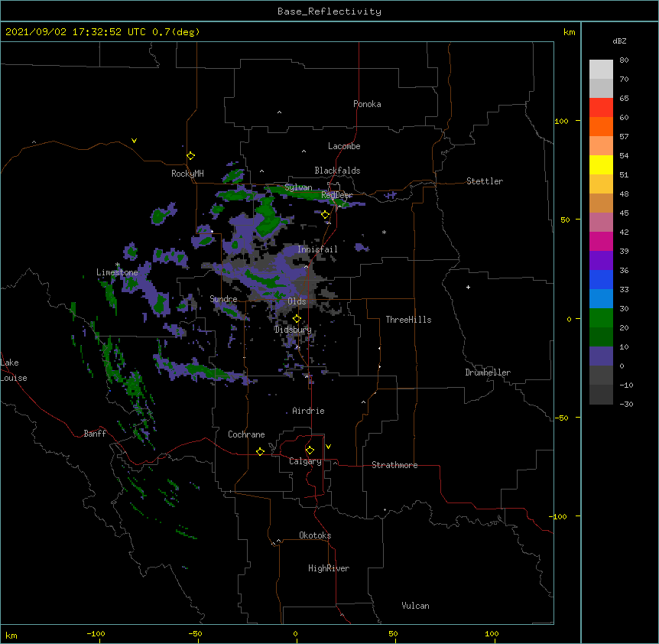Click the yellow diamond marker near RockyMH
The image size is (659, 644).
191,156
